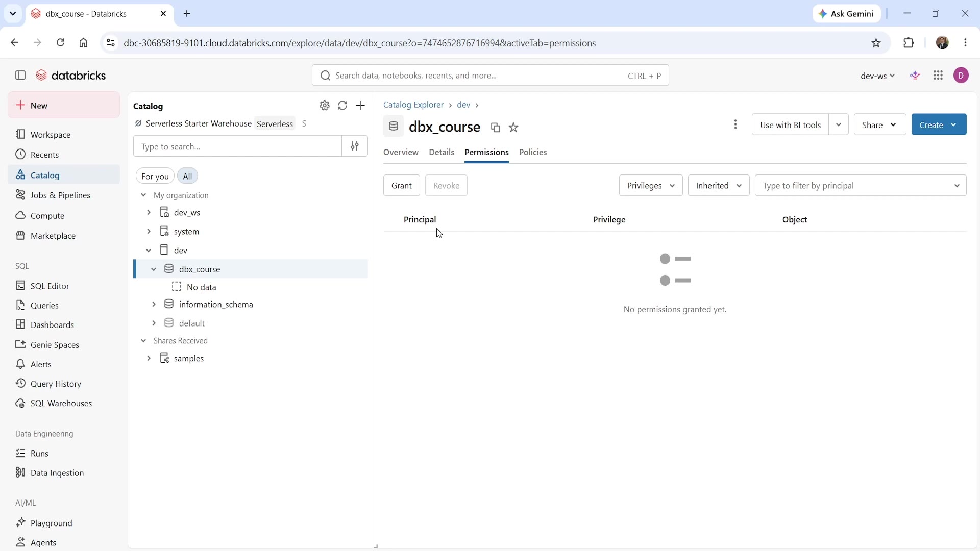The height and width of the screenshot is (551, 980).
Task: Open Query History in the sidebar
Action: pos(64,384)
